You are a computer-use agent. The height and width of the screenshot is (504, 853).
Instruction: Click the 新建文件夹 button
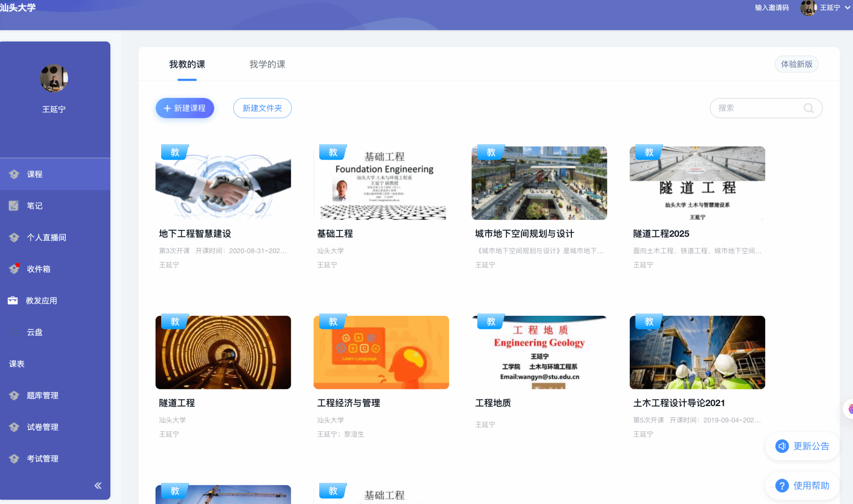click(262, 108)
